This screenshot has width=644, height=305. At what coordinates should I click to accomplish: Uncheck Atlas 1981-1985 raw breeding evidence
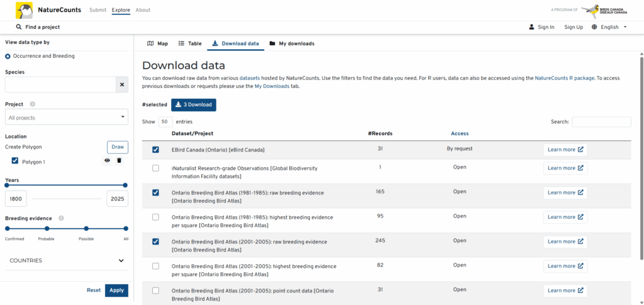[x=156, y=192]
